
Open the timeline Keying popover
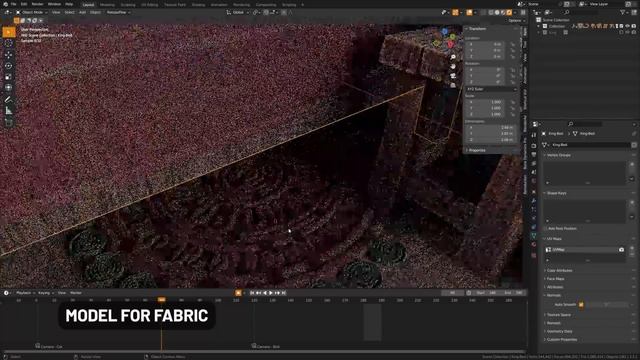coord(44,293)
